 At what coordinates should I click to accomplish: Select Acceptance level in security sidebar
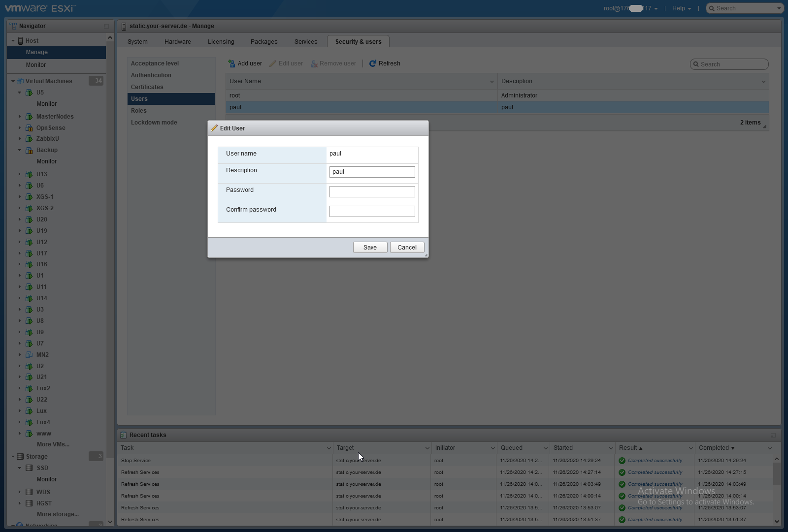point(171,63)
